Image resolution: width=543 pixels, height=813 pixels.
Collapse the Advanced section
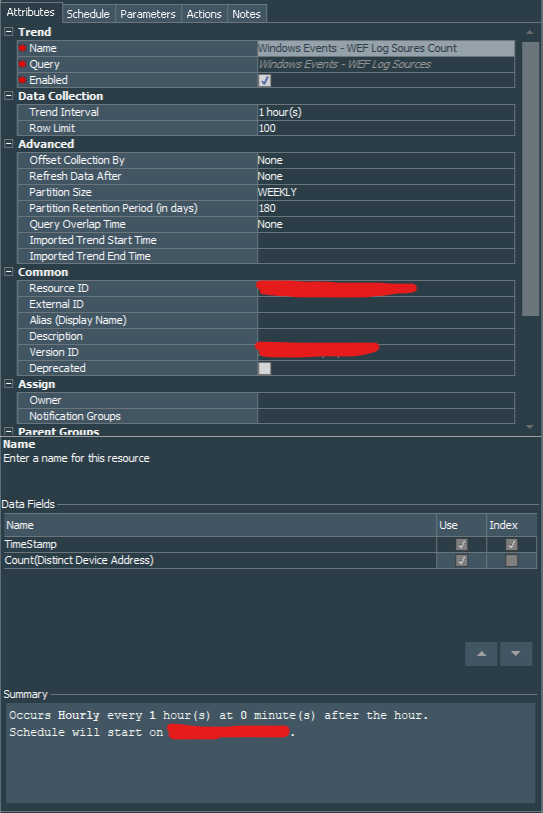[9, 144]
